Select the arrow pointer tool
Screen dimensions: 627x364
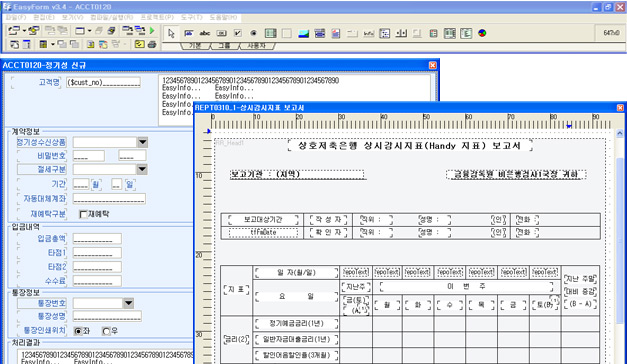click(x=171, y=33)
